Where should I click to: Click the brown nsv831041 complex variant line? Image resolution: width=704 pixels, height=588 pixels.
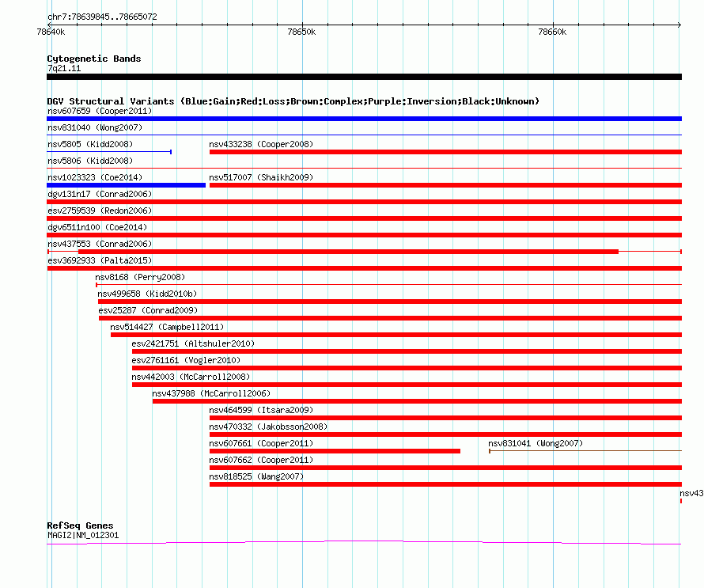[585, 450]
